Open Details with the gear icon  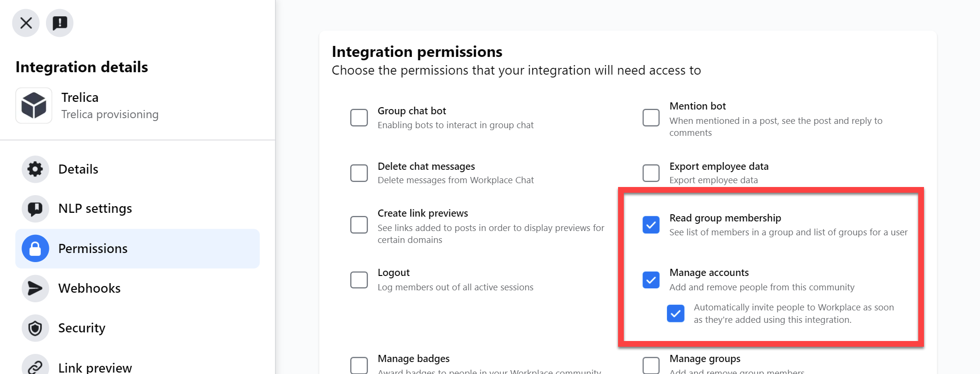35,169
